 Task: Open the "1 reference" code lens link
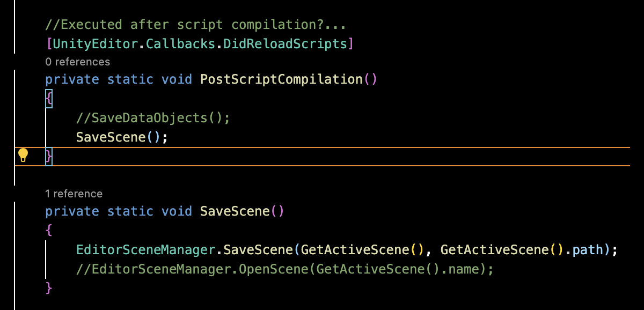click(x=74, y=194)
